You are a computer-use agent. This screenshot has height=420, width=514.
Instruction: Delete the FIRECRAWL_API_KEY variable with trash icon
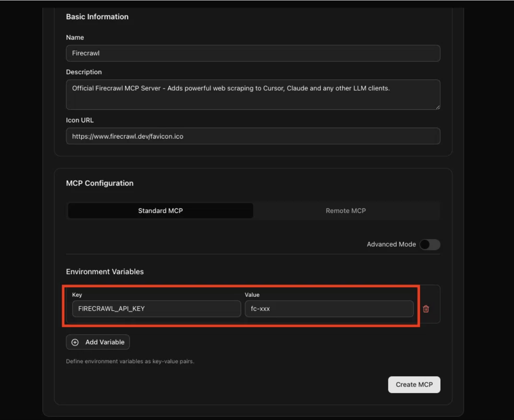point(426,309)
